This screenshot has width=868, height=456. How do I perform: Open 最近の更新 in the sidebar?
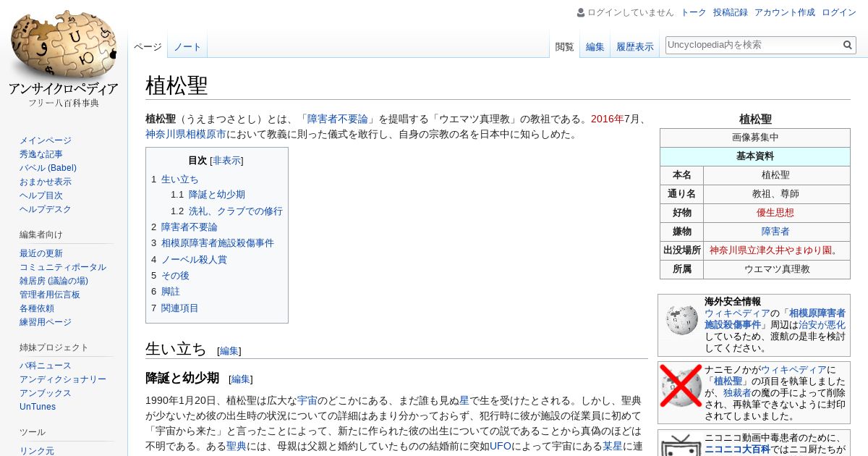(41, 253)
